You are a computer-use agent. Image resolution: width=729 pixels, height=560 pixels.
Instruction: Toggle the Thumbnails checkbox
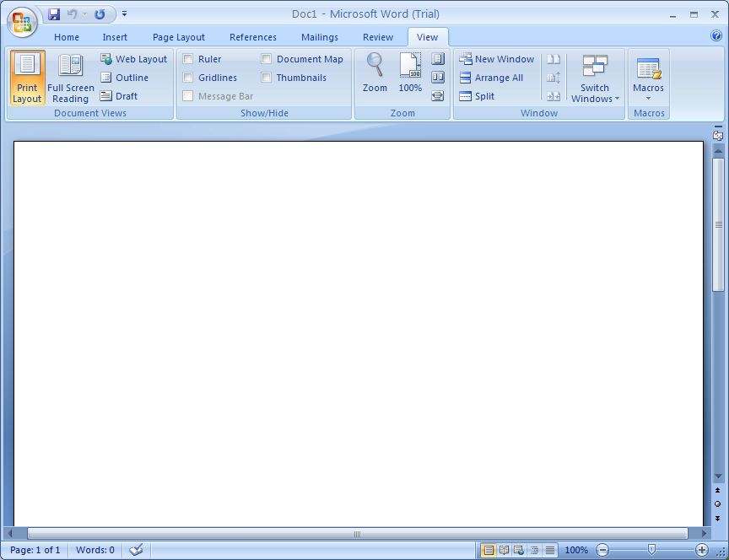click(267, 78)
